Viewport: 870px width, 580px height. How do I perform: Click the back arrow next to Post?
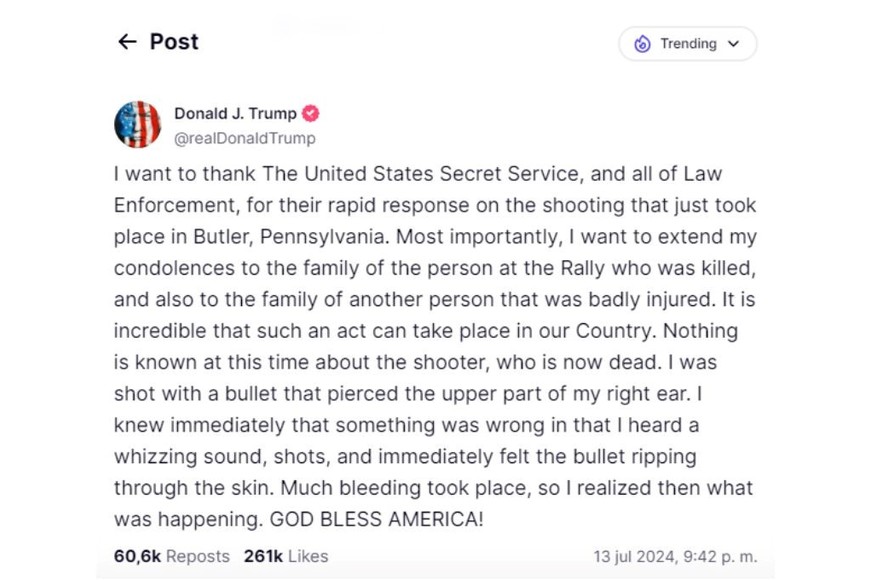click(127, 42)
